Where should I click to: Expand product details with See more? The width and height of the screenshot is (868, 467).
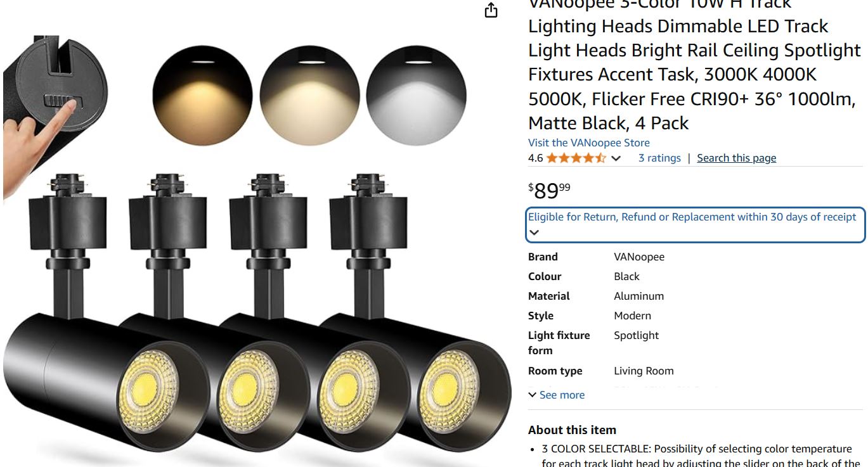[557, 395]
